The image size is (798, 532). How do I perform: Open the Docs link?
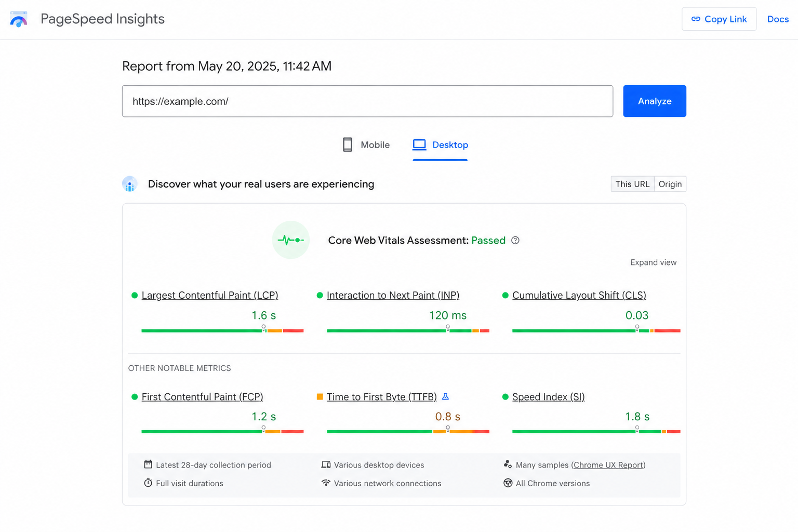778,19
